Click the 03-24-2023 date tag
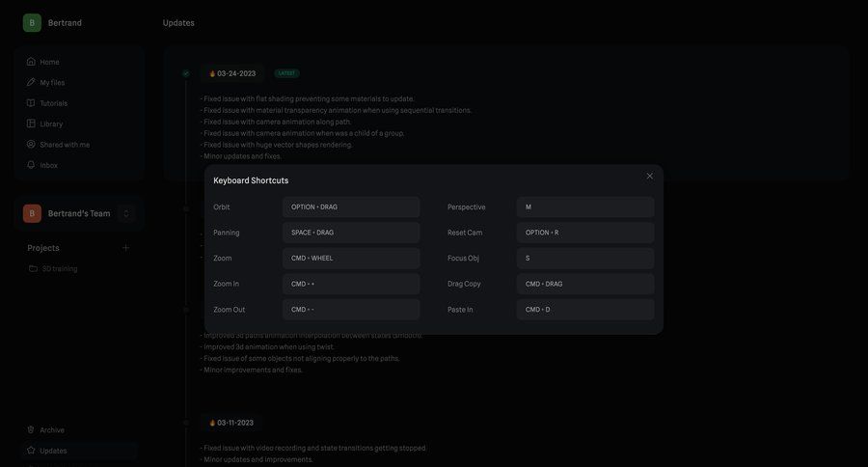The height and width of the screenshot is (467, 868). coord(232,73)
